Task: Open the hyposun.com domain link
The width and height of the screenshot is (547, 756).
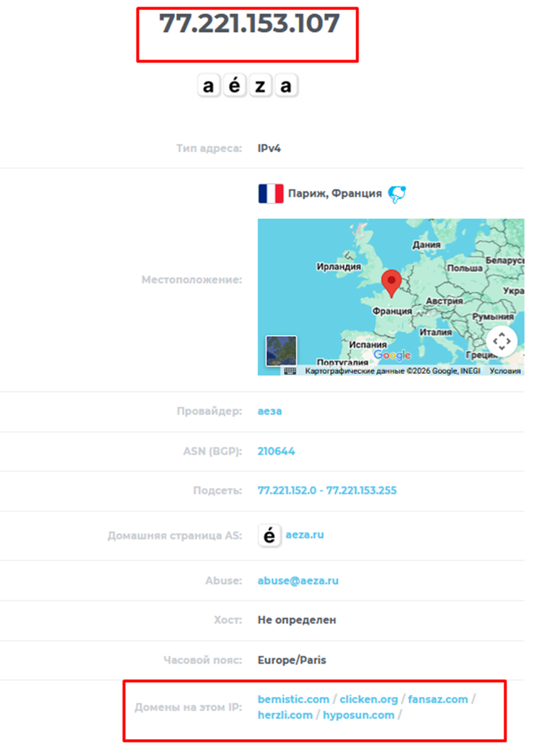Action: pos(359,715)
